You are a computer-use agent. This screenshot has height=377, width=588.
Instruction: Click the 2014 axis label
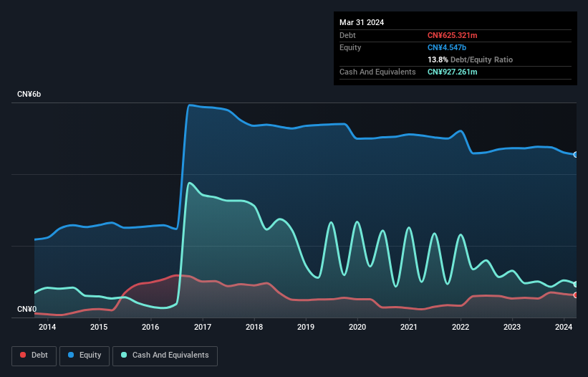tap(47, 327)
